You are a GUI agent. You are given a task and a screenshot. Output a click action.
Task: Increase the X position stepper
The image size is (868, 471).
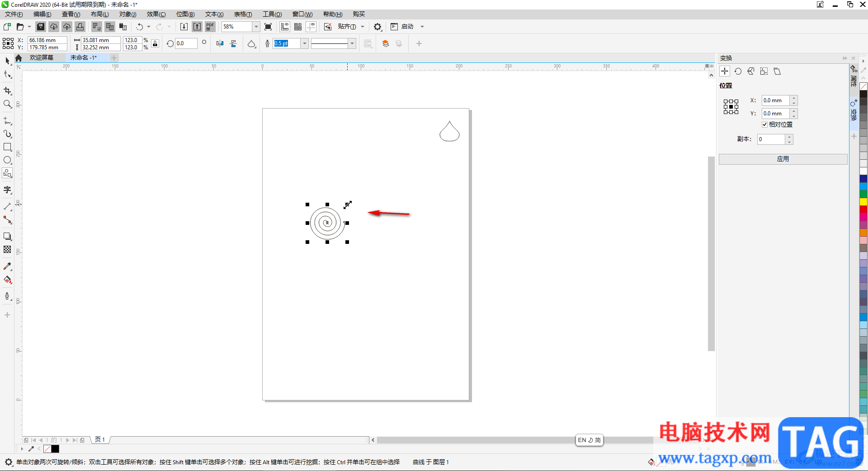[x=794, y=98]
